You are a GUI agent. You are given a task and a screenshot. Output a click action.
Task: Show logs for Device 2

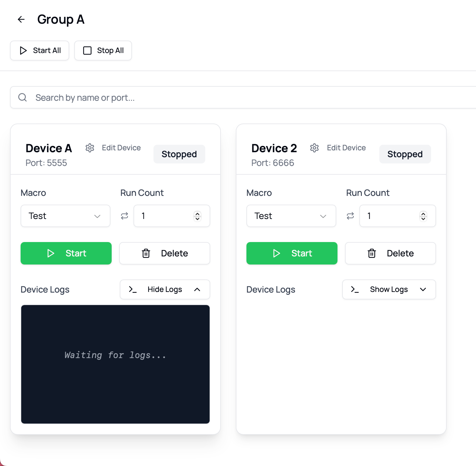pos(389,289)
